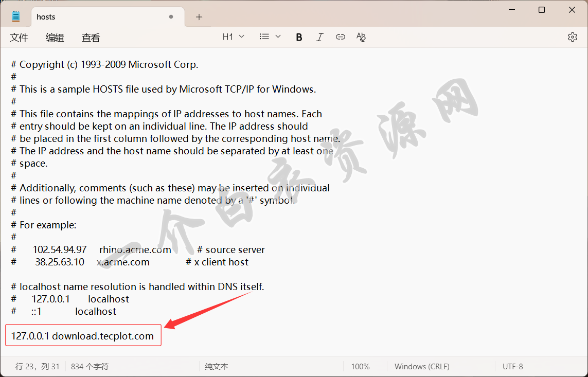Viewport: 588px width, 377px height.
Task: Click the sample HOSTS file description line
Action: point(164,89)
